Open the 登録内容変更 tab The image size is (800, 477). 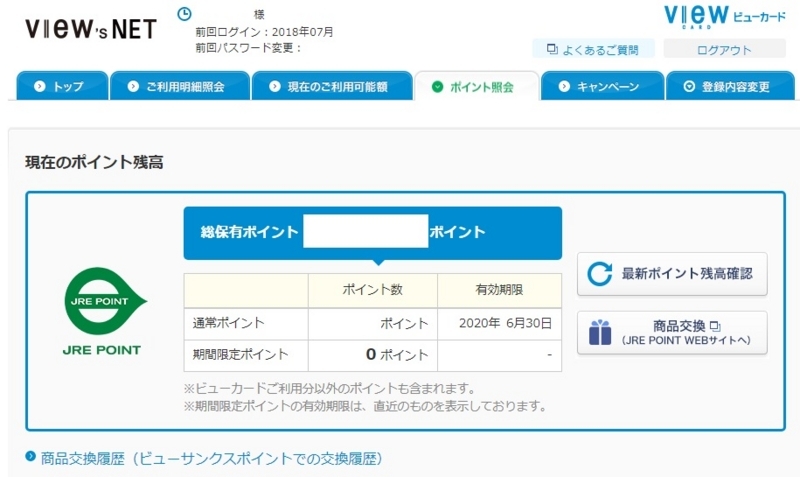tap(731, 86)
